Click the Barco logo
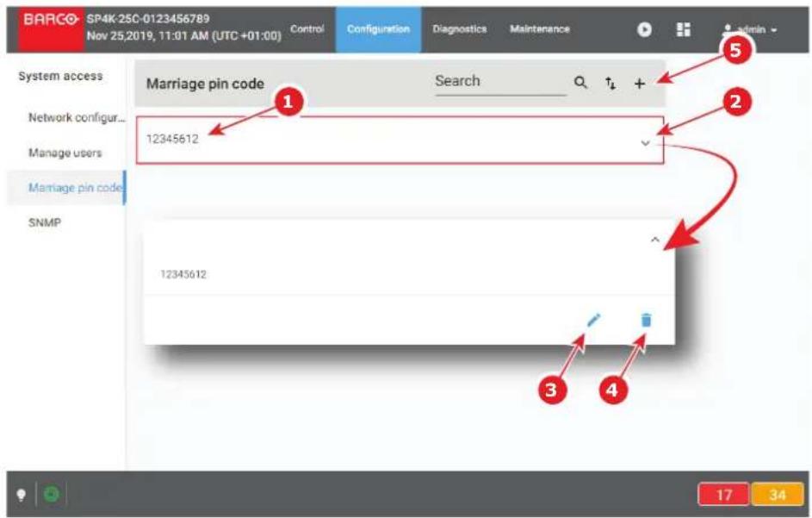 click(x=50, y=29)
